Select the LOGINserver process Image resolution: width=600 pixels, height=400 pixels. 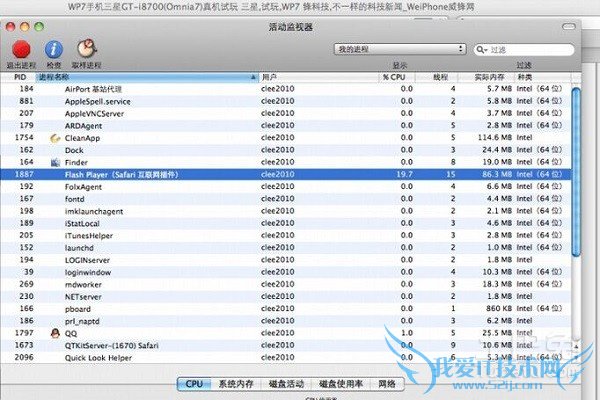point(285,260)
